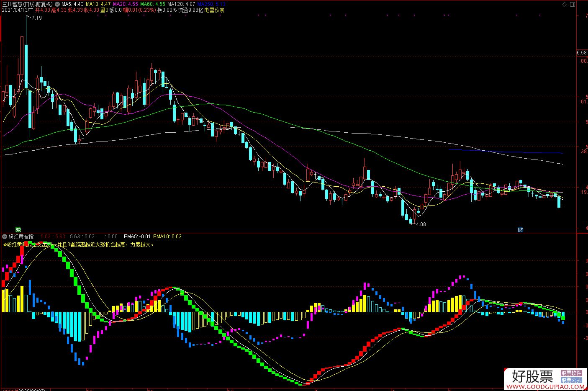Click the MA10: 4.47 label
This screenshot has height=391, width=588.
click(x=98, y=4)
